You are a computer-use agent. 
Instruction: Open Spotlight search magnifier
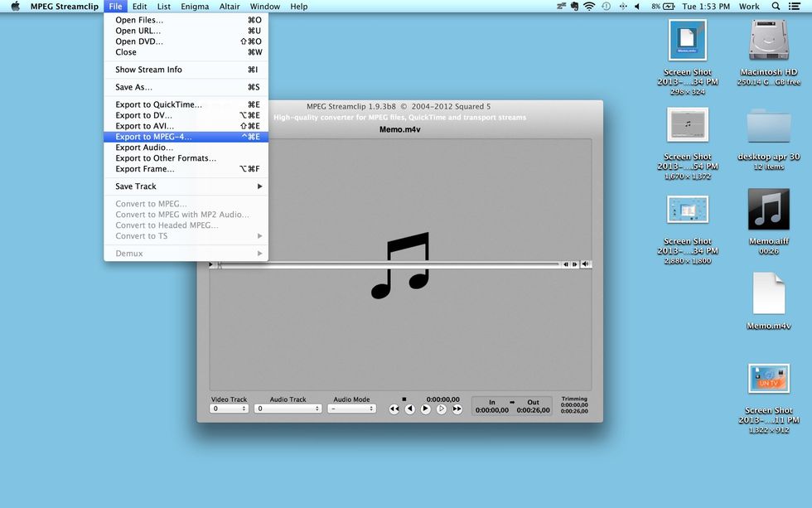tap(776, 6)
